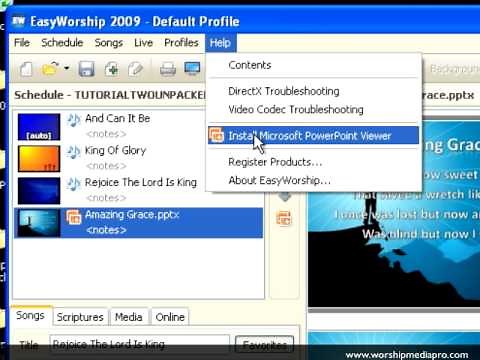Choose Install Microsoft PowerPoint Viewer
Image resolution: width=480 pixels, height=360 pixels.
(313, 135)
